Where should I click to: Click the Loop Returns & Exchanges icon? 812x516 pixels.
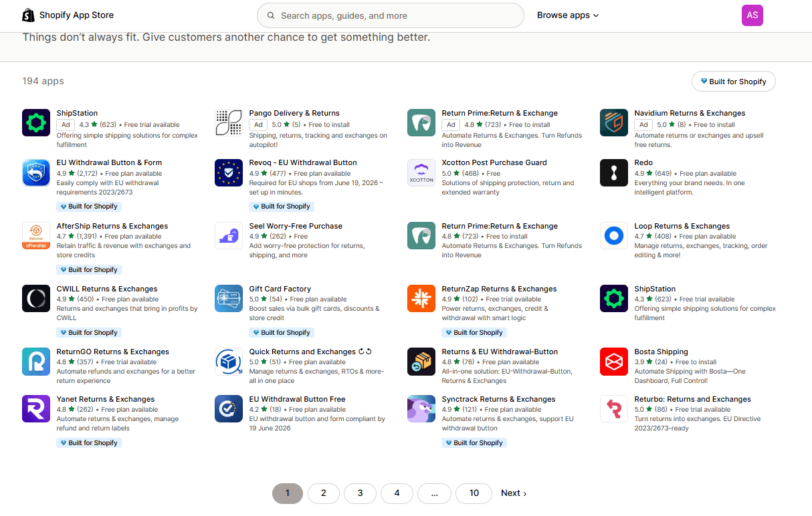click(614, 236)
